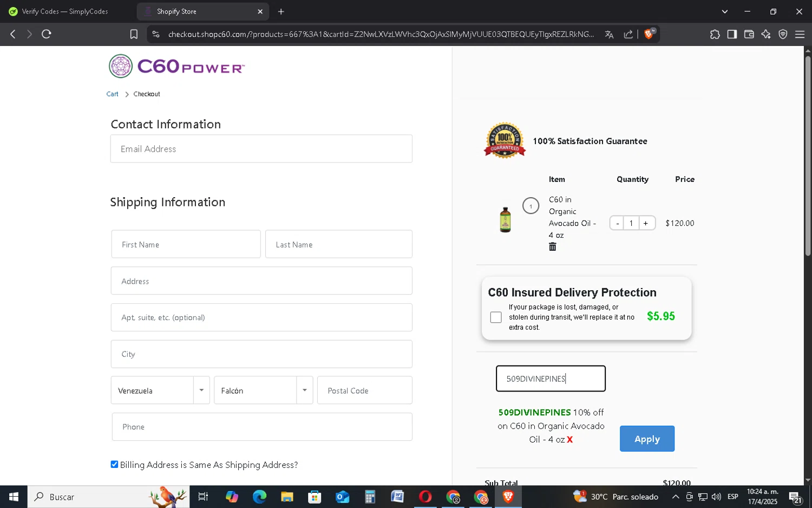Open Outlook from taskbar
This screenshot has height=508, width=812.
[342, 497]
